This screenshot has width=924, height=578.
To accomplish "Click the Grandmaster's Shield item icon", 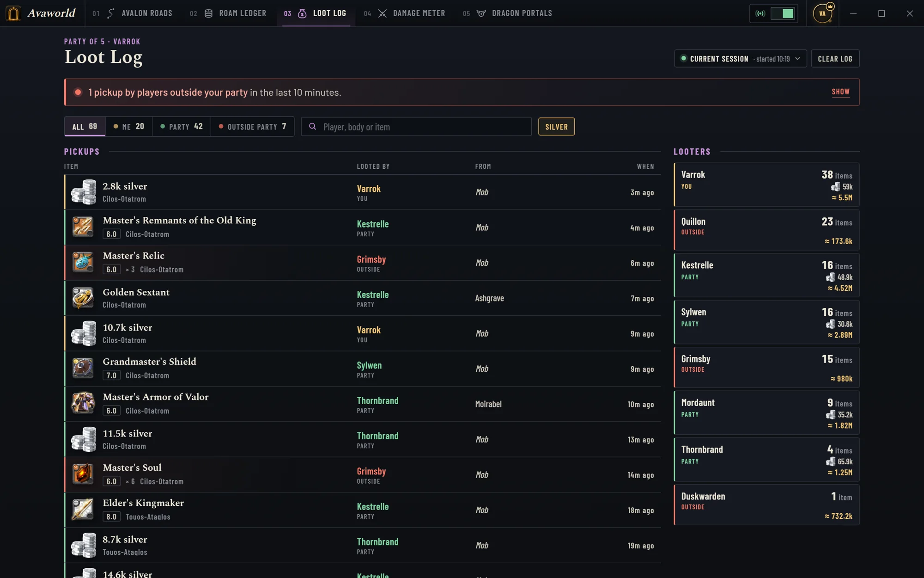I will [83, 369].
